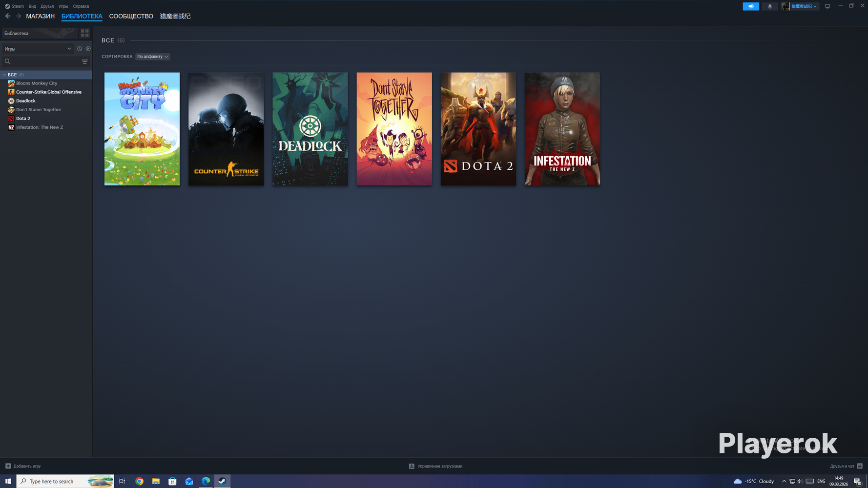Open the Steam menu

(x=15, y=6)
